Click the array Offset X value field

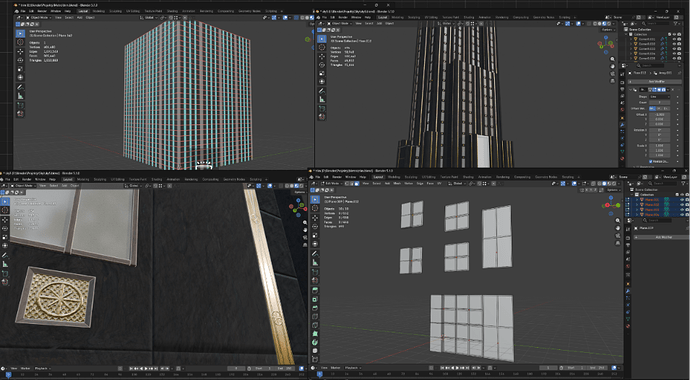pyautogui.click(x=659, y=114)
